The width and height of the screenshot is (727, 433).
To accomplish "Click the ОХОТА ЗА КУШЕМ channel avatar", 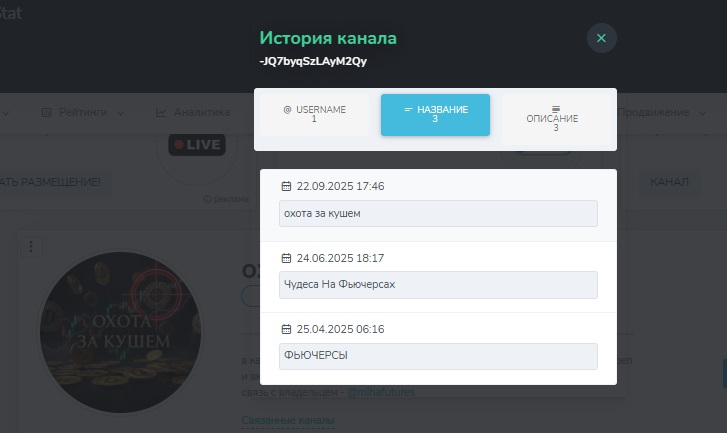I will pyautogui.click(x=121, y=332).
